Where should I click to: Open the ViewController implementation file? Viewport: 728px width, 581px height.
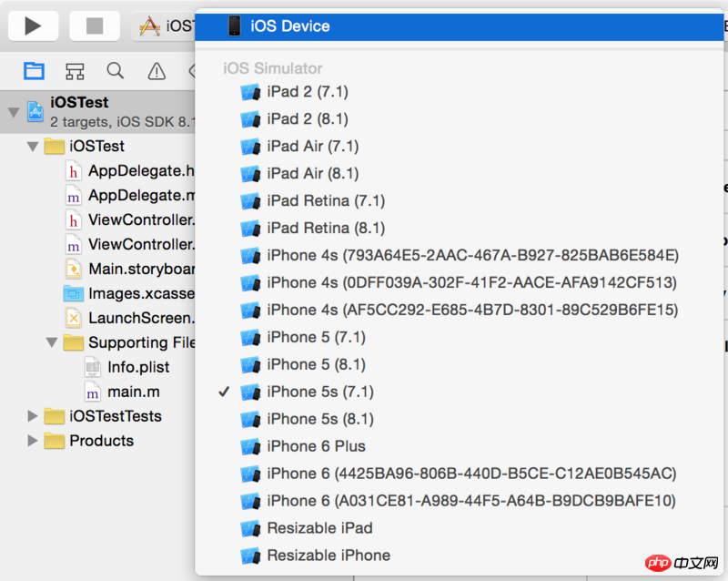(129, 245)
